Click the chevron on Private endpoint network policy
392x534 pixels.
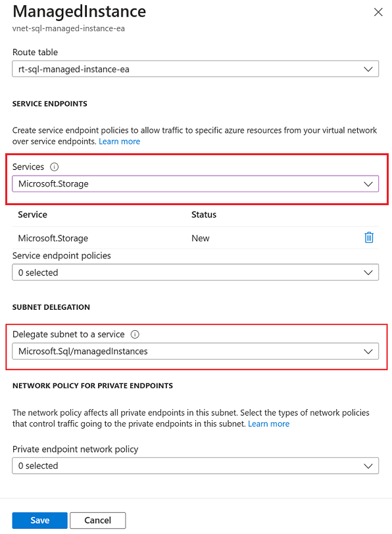369,466
